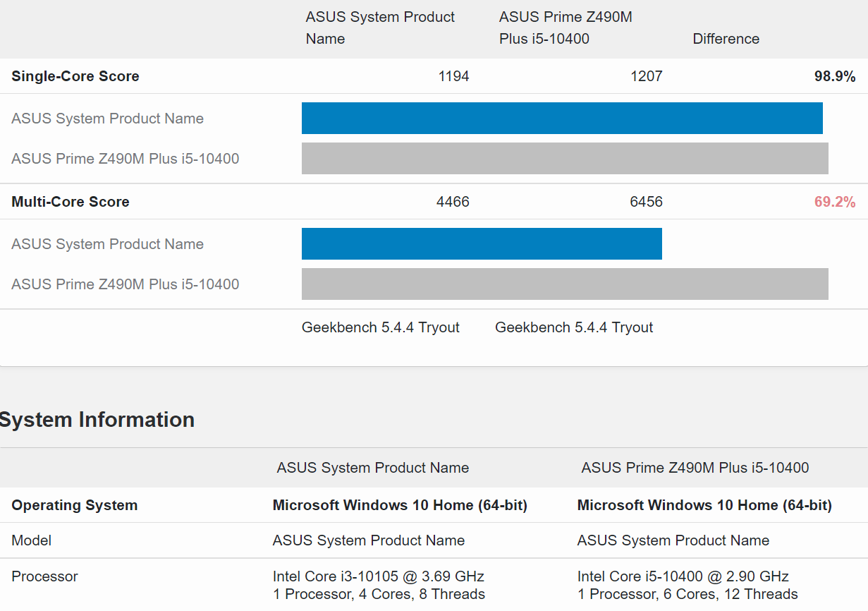Click the Difference column header
Image resolution: width=868 pixels, height=611 pixels.
726,39
